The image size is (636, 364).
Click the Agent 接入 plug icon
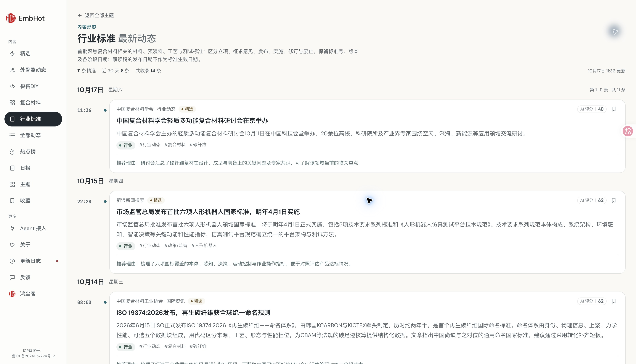click(12, 228)
